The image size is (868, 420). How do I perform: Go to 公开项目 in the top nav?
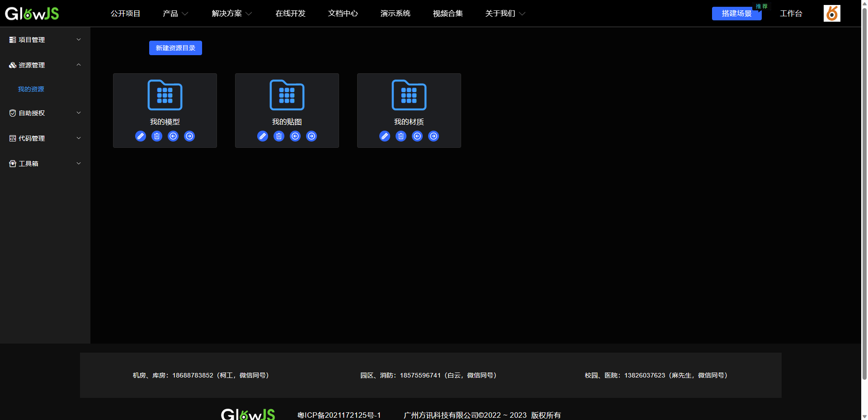tap(126, 14)
